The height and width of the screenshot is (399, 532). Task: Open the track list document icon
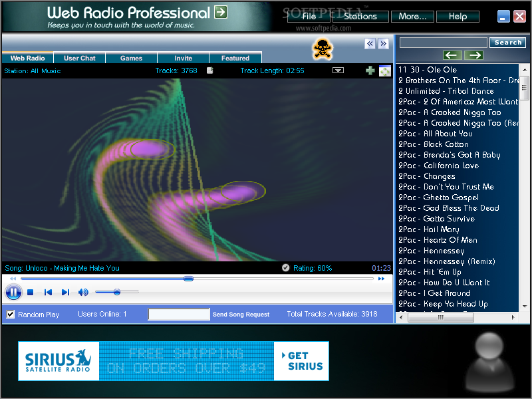[x=210, y=70]
